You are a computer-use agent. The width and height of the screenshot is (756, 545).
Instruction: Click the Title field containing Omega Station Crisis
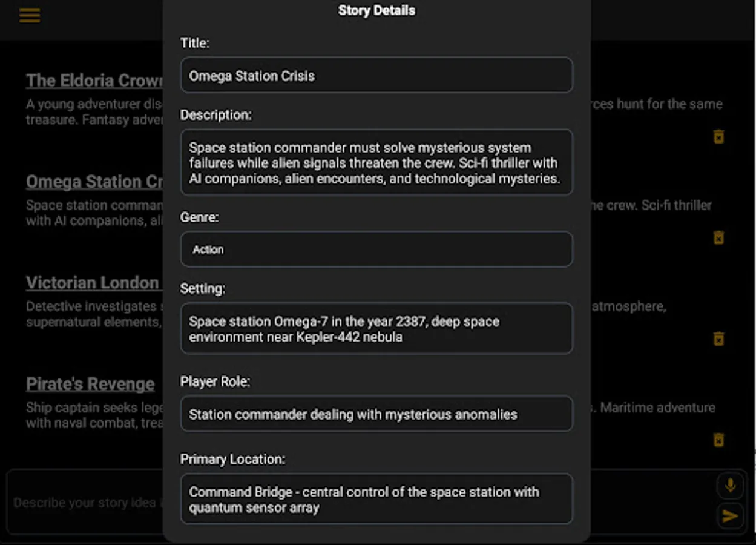click(x=376, y=75)
